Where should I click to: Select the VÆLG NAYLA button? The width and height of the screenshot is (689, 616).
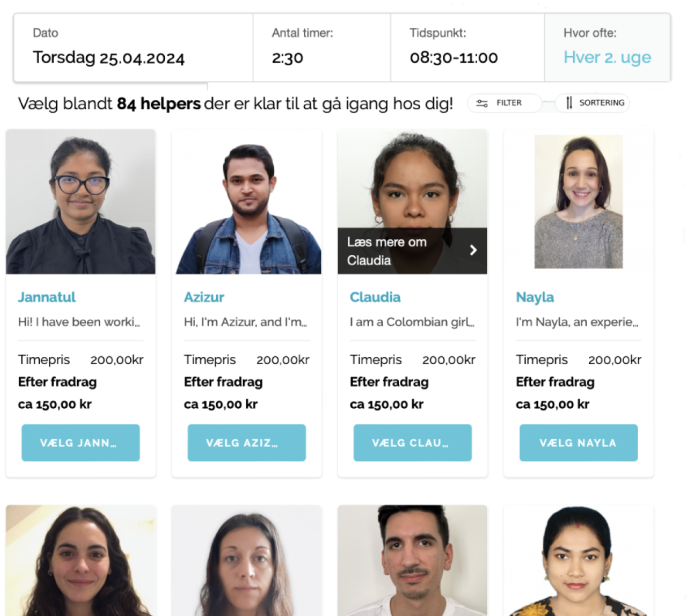(x=579, y=443)
